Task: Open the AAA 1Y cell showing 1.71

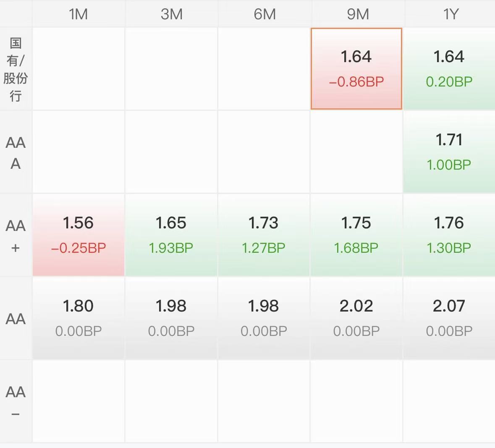Action: pyautogui.click(x=449, y=152)
